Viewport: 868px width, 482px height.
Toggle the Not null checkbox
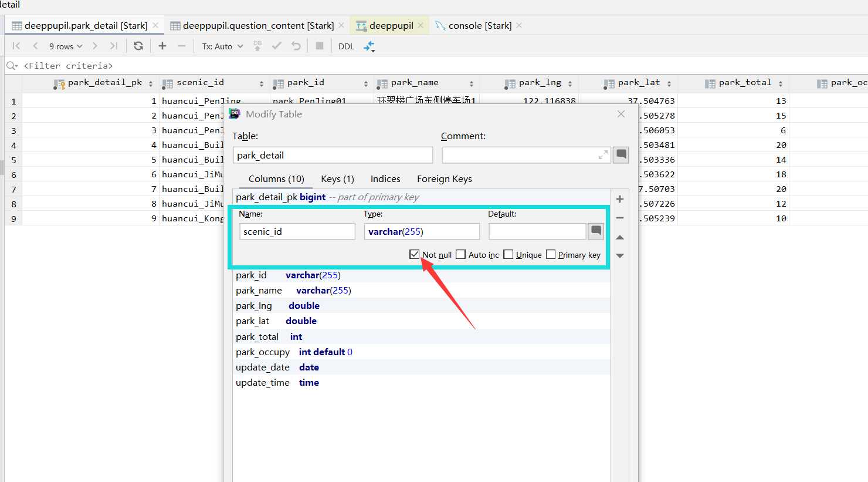tap(415, 254)
